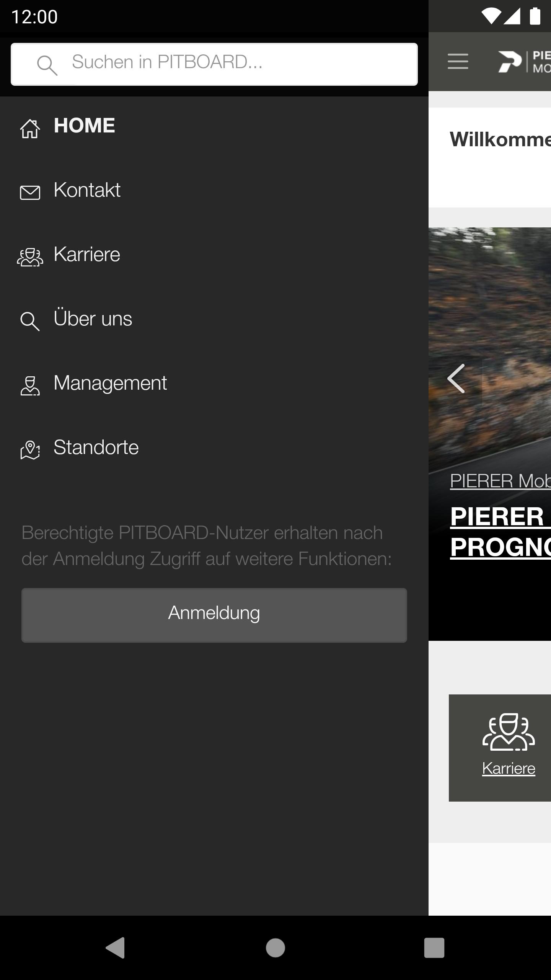
Task: Focus the Suchen in PITBOARD search field
Action: (x=214, y=64)
